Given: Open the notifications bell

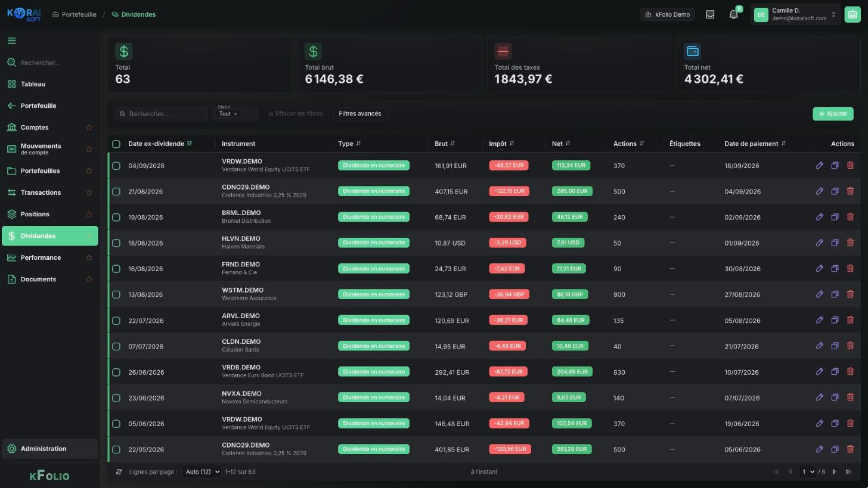Looking at the screenshot, I should (x=734, y=14).
